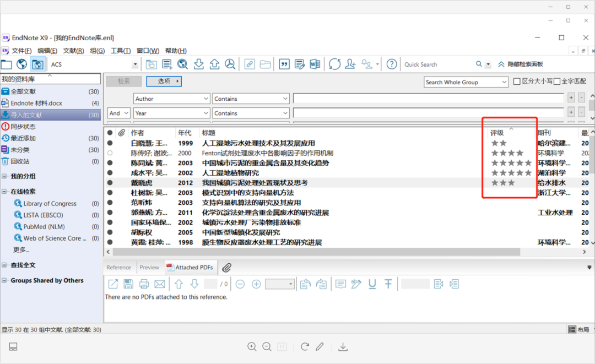This screenshot has height=364, width=595.
Task: Click the paperclip attach file icon near tabs
Action: [226, 268]
